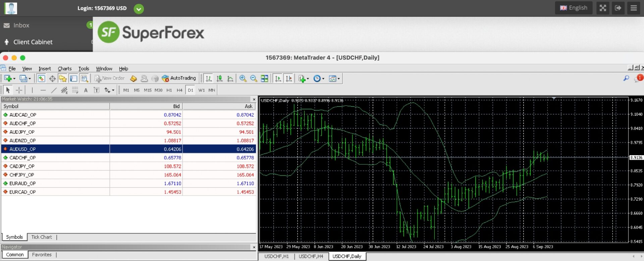The height and width of the screenshot is (261, 644).
Task: Open the Charts menu
Action: [65, 69]
